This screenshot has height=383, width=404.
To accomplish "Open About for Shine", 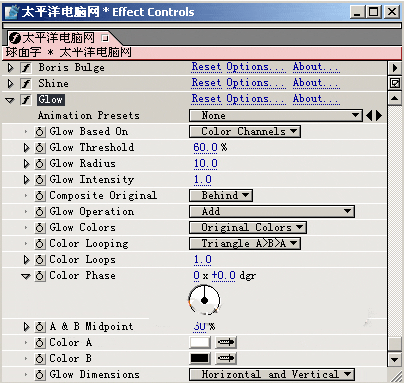I will (316, 83).
